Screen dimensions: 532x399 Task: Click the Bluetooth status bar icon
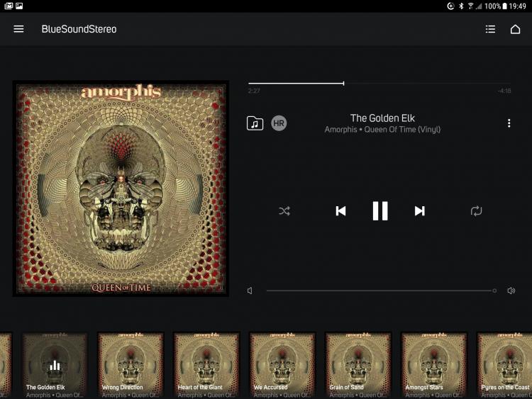[x=461, y=6]
